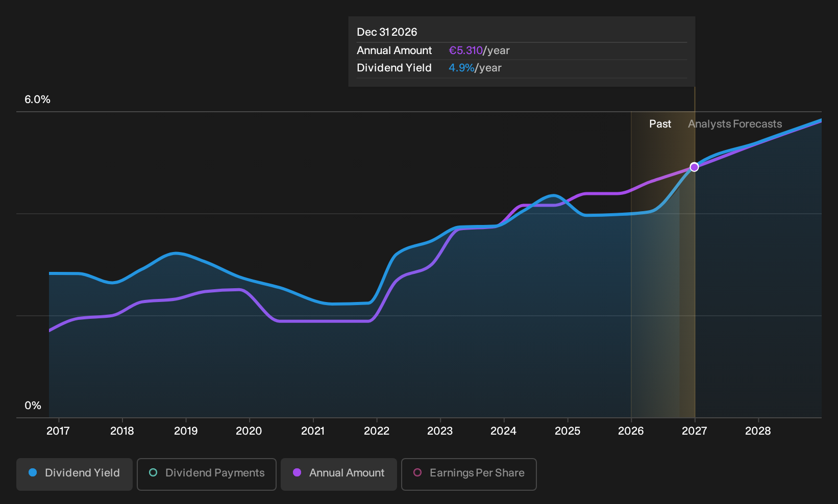The height and width of the screenshot is (504, 838).
Task: Click the 2028 year label
Action: pyautogui.click(x=758, y=431)
